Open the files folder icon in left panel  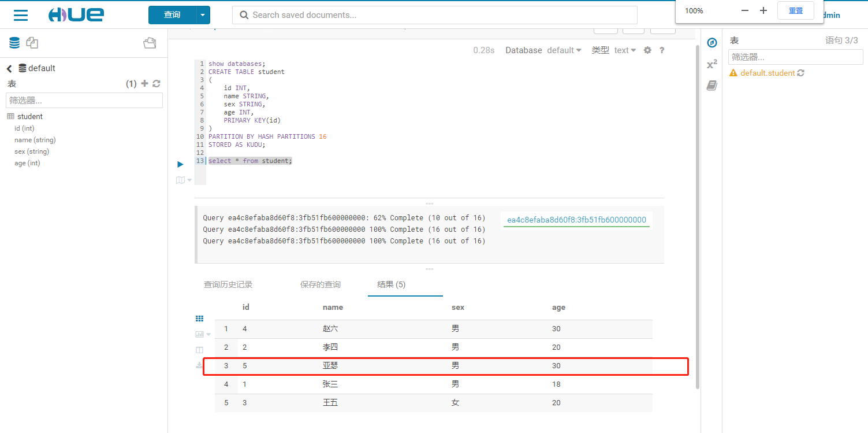(x=150, y=43)
